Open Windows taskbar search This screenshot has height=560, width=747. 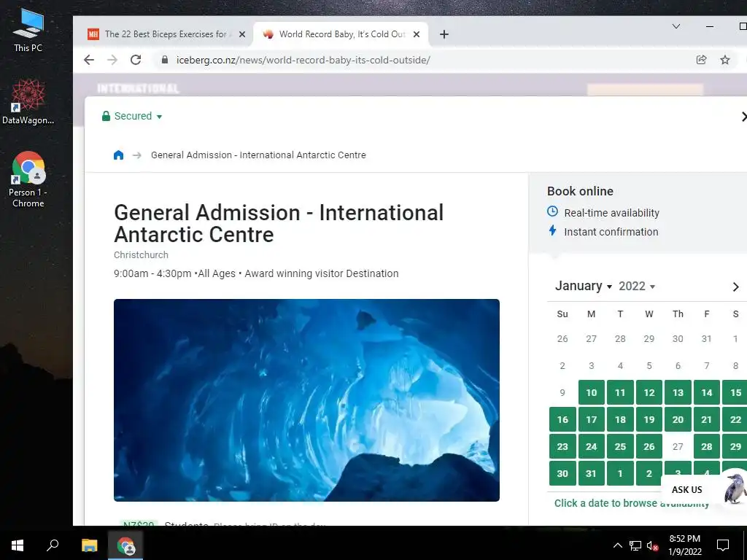[x=53, y=545]
